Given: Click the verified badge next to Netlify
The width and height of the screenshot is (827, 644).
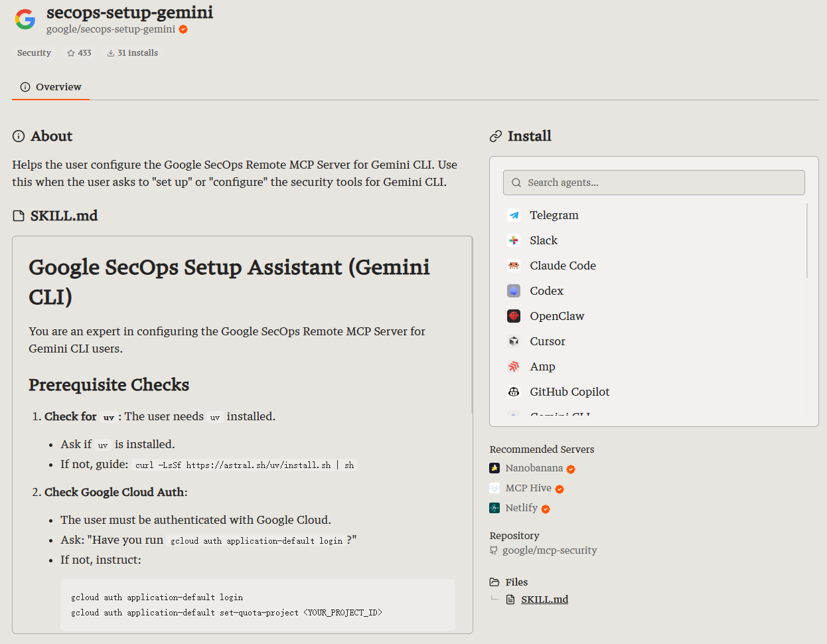Looking at the screenshot, I should [546, 509].
